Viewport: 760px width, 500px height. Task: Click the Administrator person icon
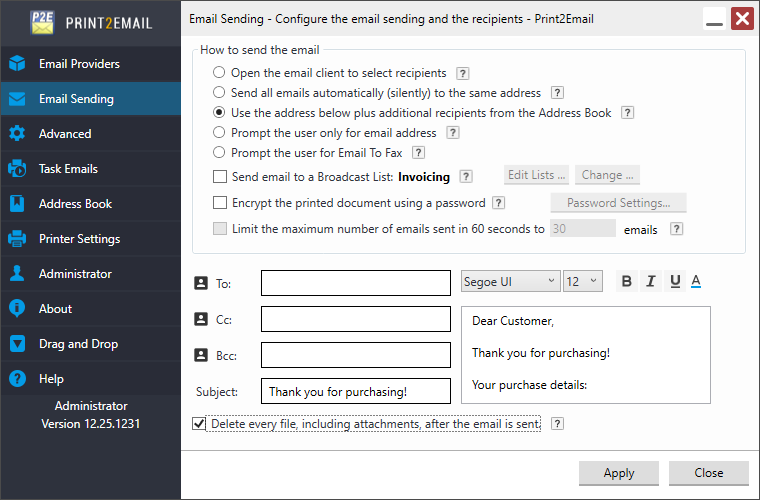pyautogui.click(x=17, y=273)
